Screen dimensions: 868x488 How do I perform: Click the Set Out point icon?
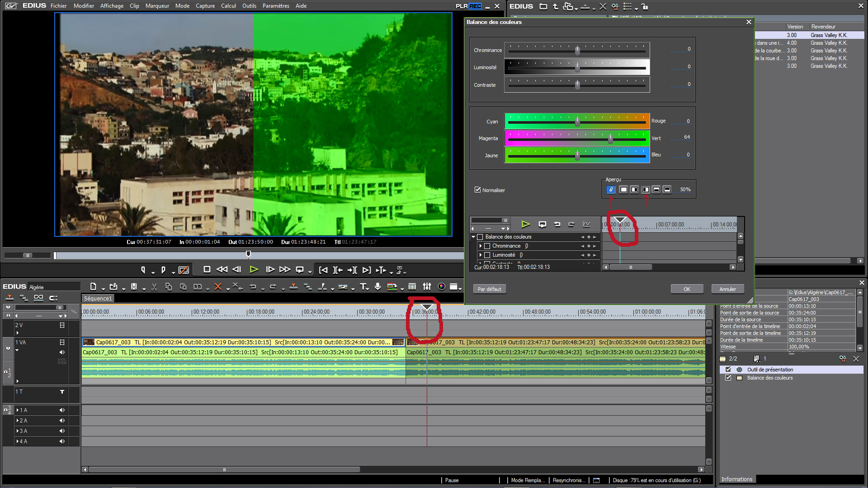click(163, 270)
